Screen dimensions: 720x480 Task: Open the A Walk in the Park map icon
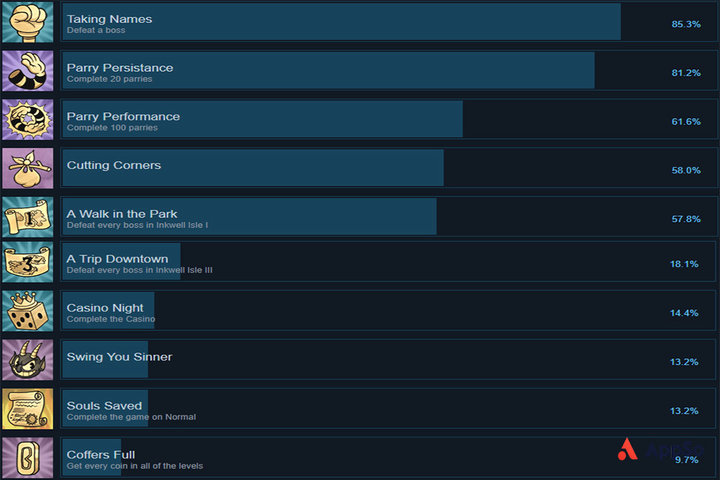click(28, 217)
